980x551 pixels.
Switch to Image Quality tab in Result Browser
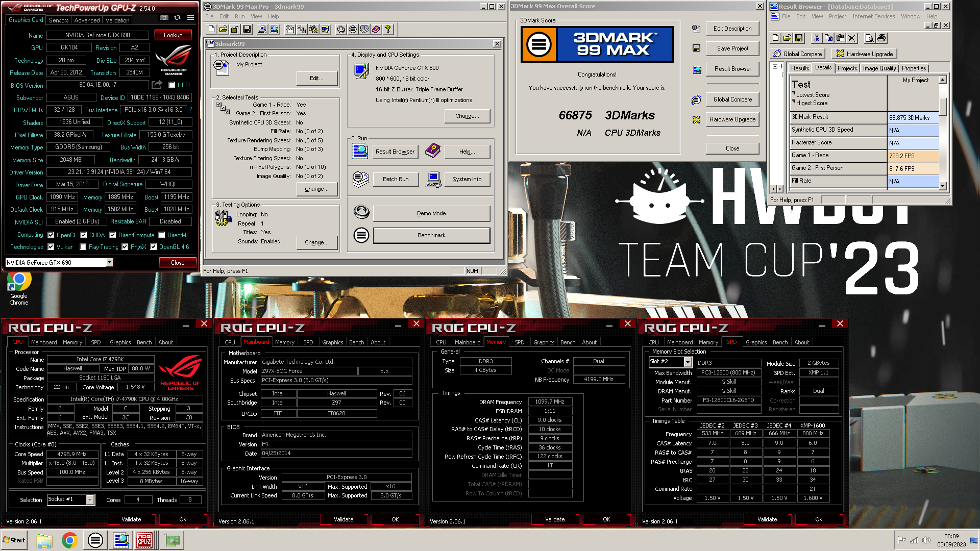coord(879,68)
